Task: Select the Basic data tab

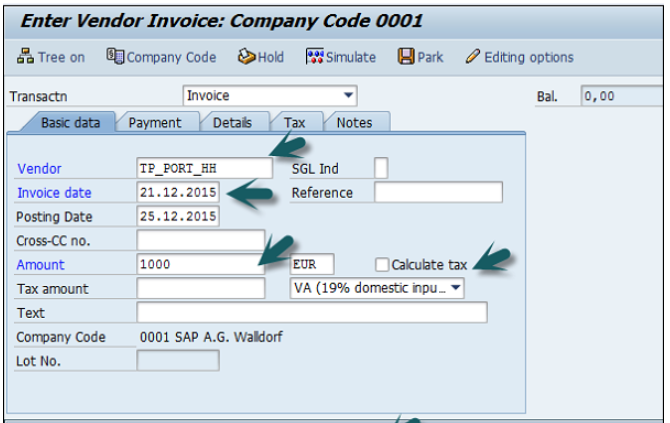Action: pos(69,122)
